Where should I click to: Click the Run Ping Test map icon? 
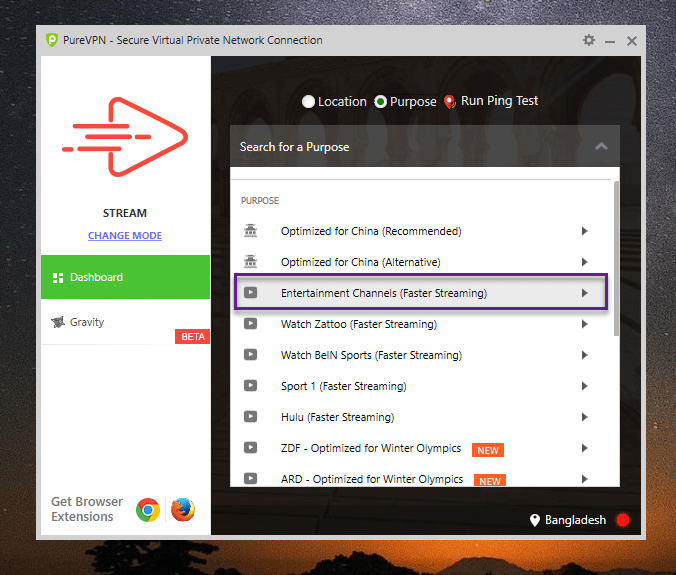click(x=450, y=102)
